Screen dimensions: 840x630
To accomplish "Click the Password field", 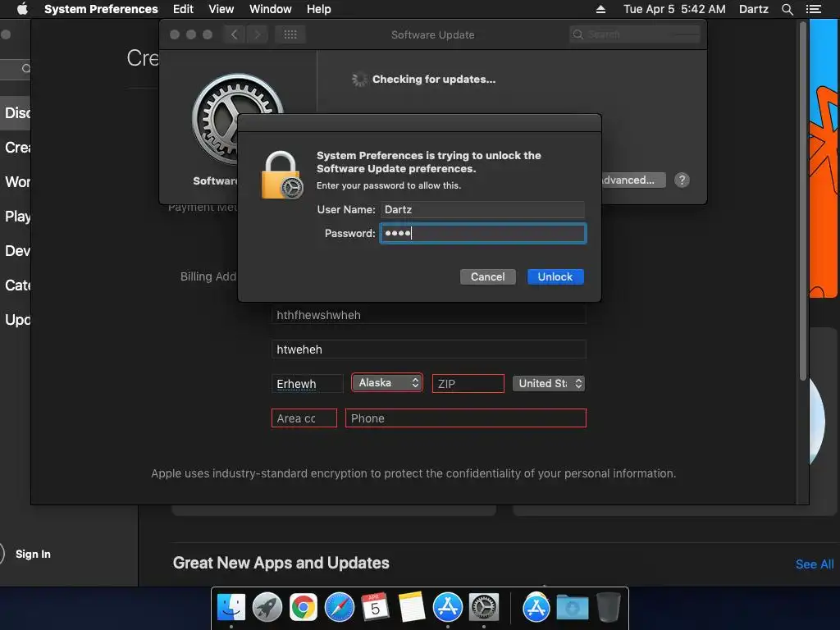I will pyautogui.click(x=482, y=233).
